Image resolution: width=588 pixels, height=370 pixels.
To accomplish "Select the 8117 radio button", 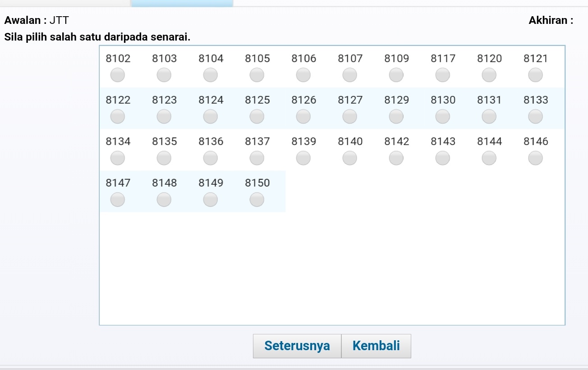I will click(442, 75).
